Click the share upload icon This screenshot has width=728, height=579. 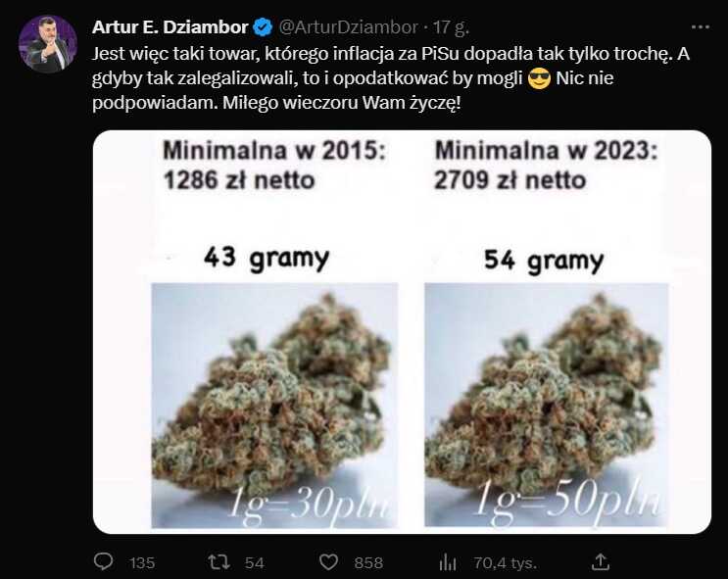point(601,561)
